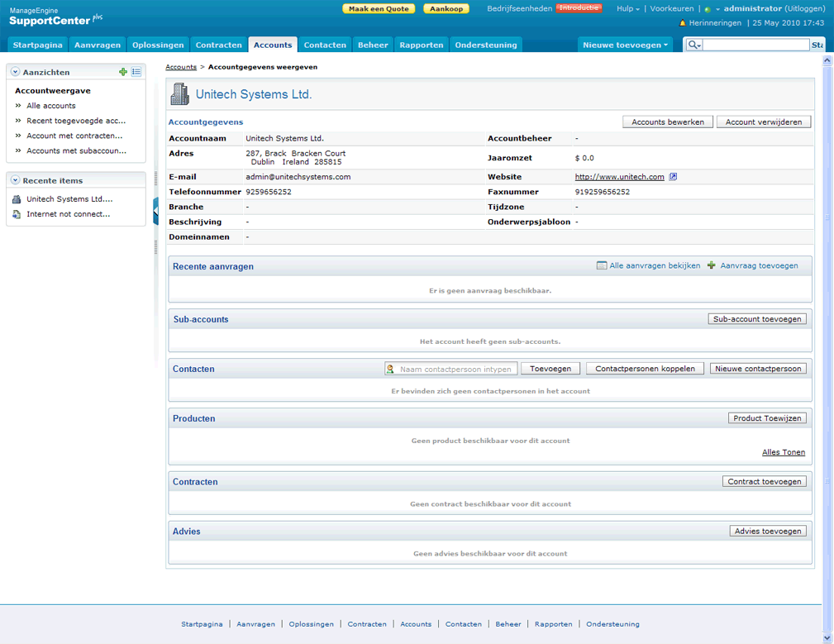Click the contact person icon in search field

click(x=390, y=369)
